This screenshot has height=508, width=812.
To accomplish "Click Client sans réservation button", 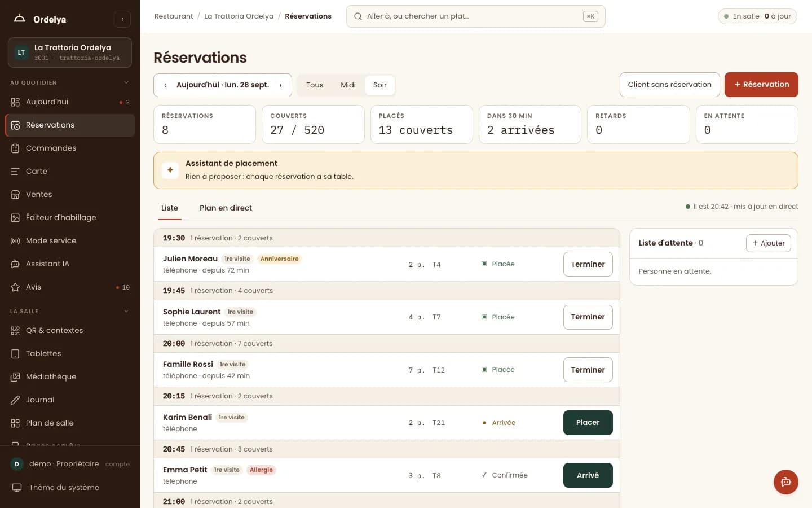I will click(x=670, y=85).
